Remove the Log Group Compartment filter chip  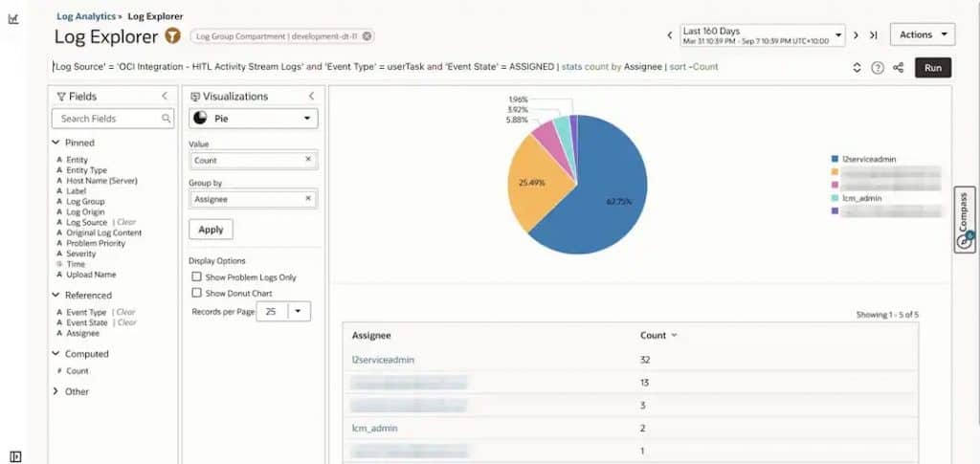coord(367,36)
